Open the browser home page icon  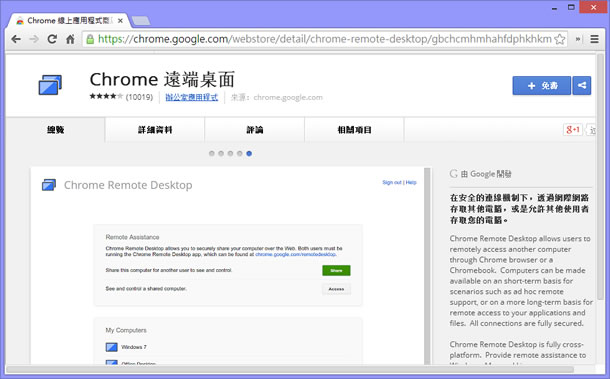point(70,39)
